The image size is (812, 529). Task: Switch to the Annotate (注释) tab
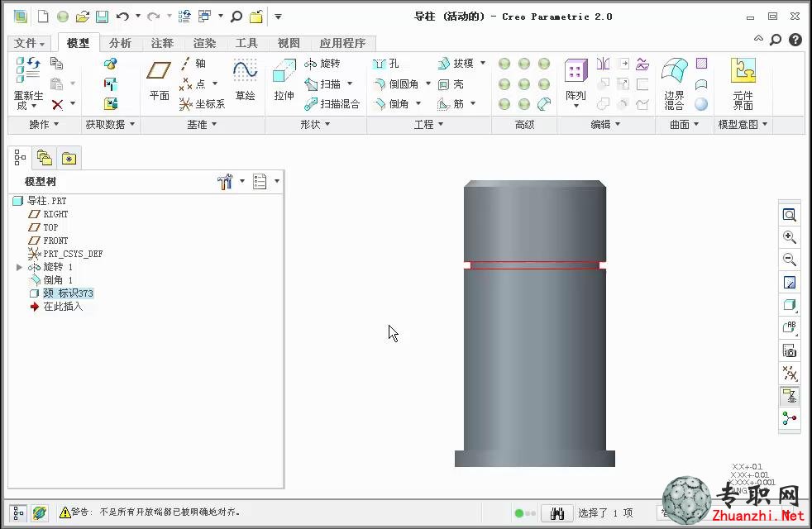162,43
